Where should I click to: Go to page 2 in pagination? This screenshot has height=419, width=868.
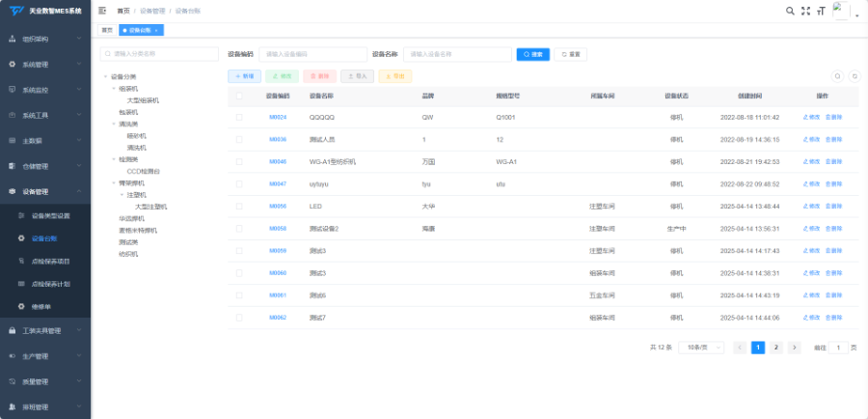pos(776,348)
